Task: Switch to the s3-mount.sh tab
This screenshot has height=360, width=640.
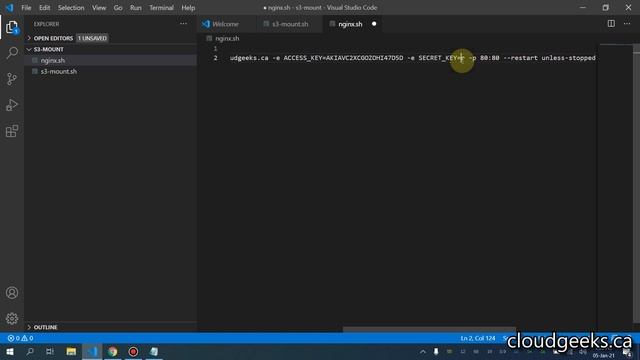Action: [x=290, y=24]
